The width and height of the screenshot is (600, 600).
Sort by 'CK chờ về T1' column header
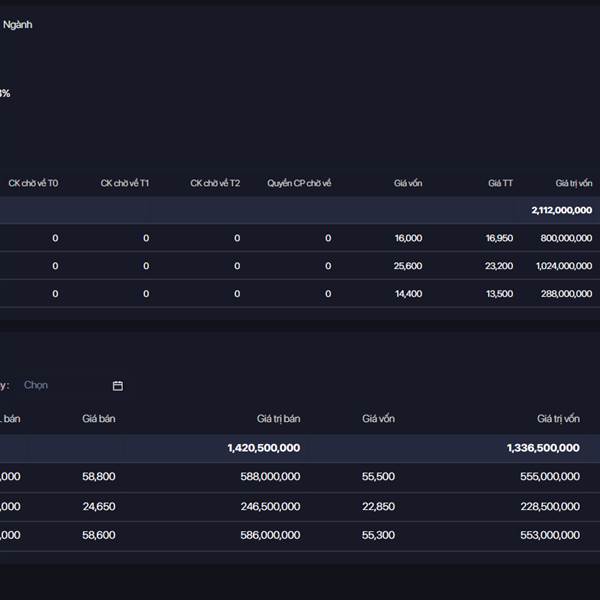coord(125,183)
